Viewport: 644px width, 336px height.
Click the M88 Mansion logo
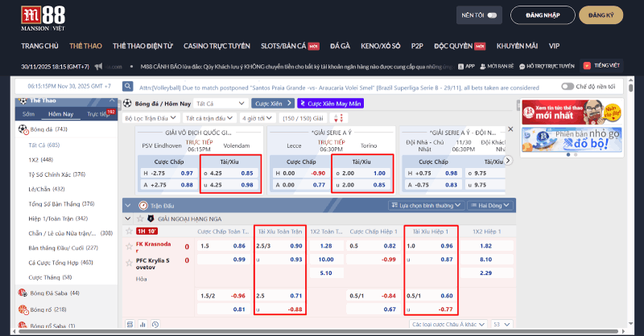(x=43, y=17)
